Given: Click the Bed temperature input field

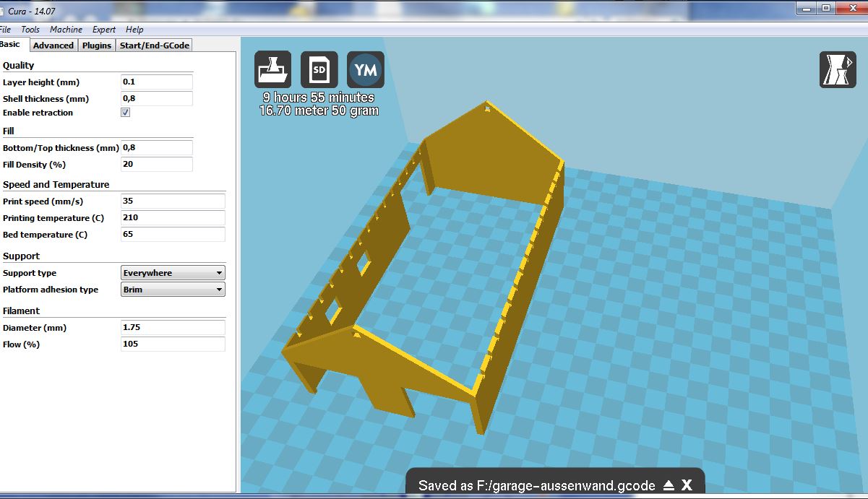Looking at the screenshot, I should click(x=173, y=235).
